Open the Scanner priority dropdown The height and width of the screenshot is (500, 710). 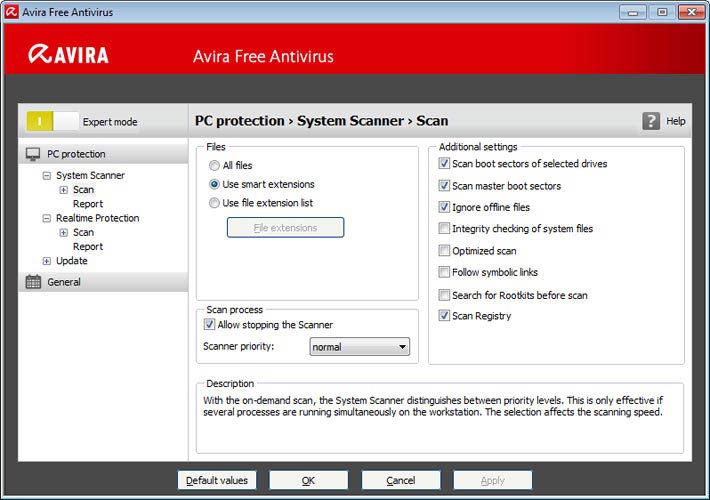click(359, 347)
